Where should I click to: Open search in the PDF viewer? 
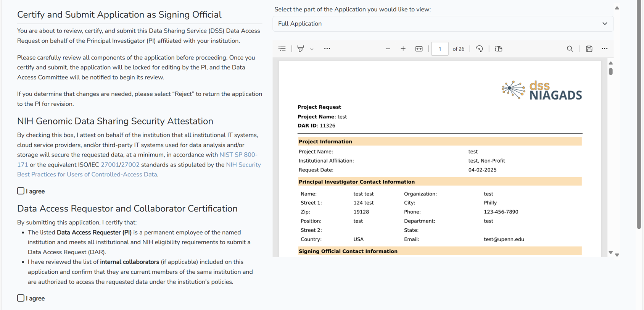(570, 49)
